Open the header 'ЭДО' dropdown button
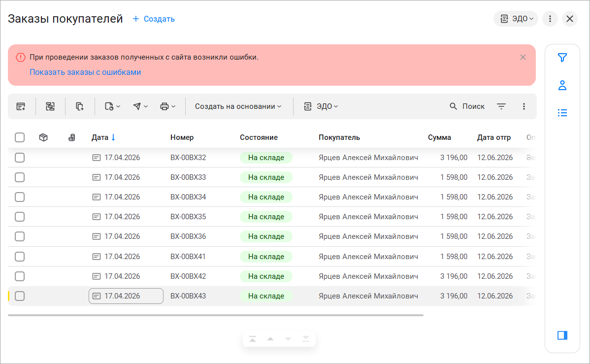This screenshot has height=364, width=590. [516, 19]
